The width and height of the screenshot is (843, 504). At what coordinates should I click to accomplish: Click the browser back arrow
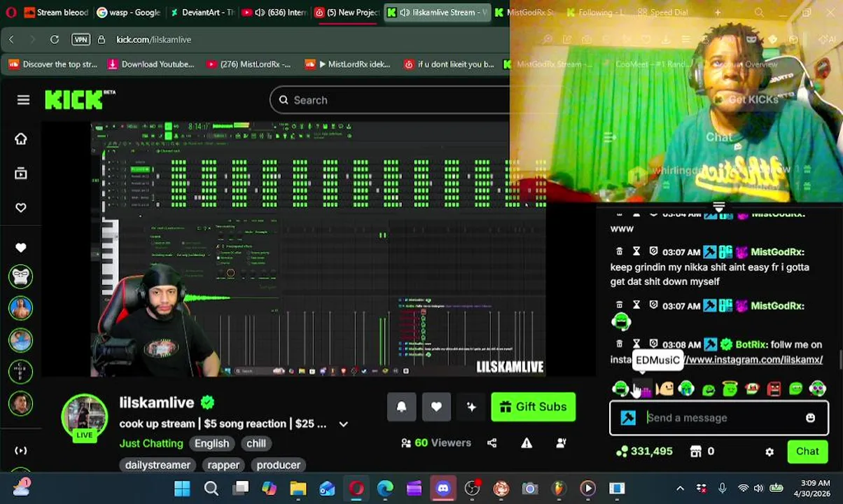click(x=11, y=40)
